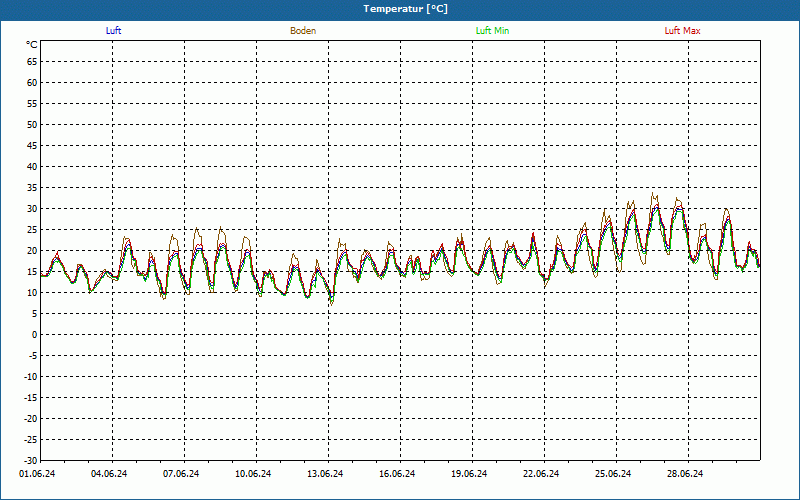Click the date label 28.06.24
The height and width of the screenshot is (500, 800).
(685, 474)
